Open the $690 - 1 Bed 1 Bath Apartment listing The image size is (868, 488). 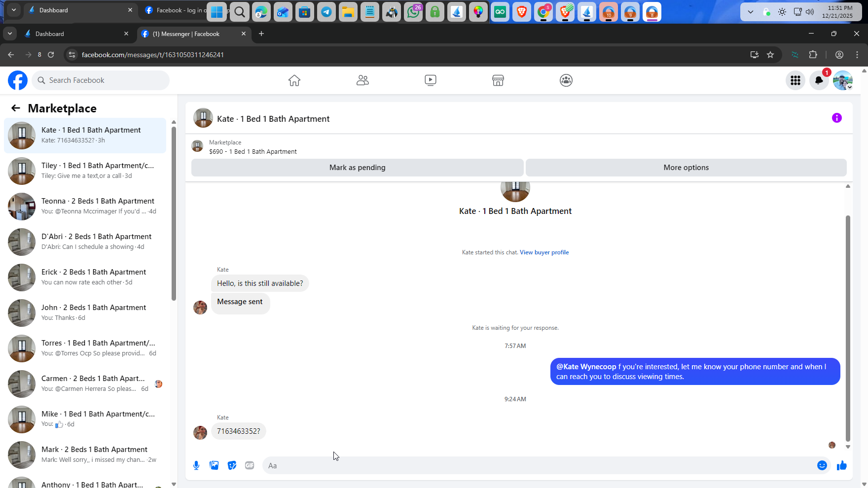253,152
